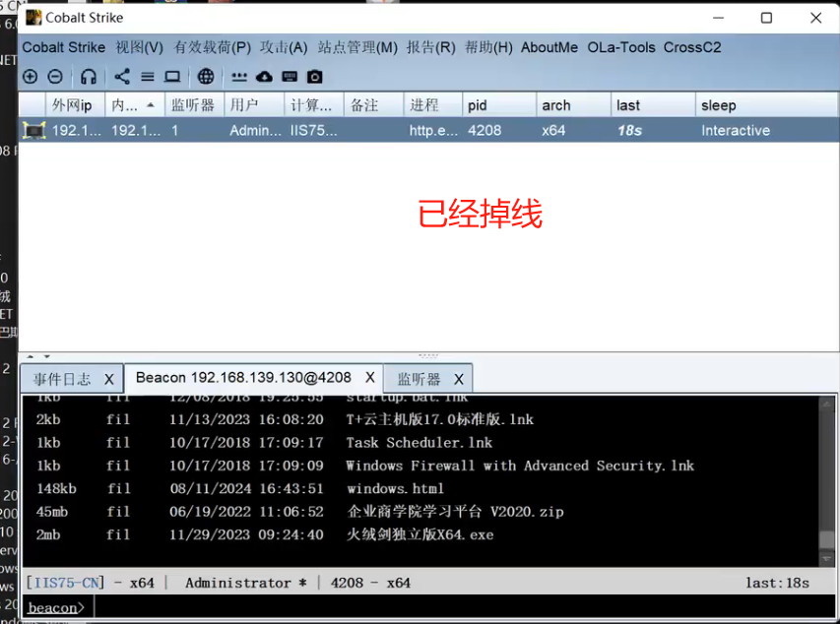Collapse panel with the up triangle splitter arrow

pyautogui.click(x=31, y=356)
